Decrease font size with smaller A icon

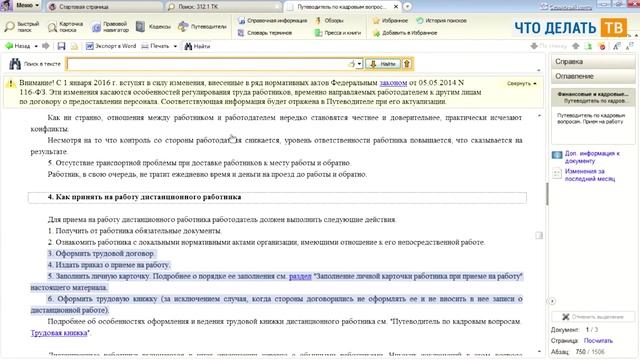(630, 46)
